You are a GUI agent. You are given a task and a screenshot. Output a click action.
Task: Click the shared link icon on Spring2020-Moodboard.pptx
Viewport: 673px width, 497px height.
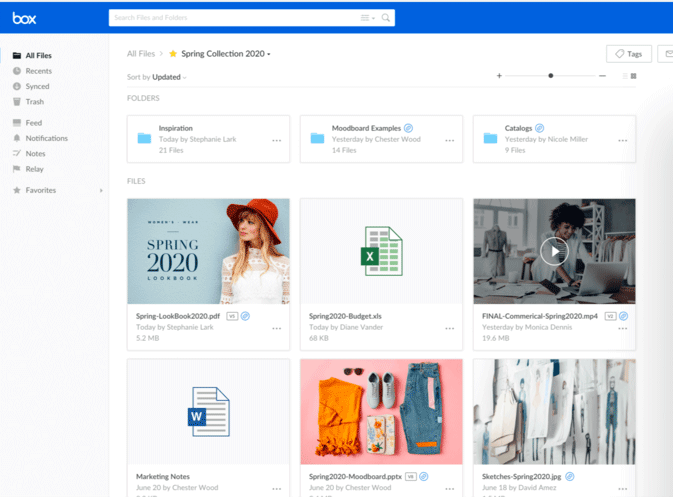(x=424, y=477)
